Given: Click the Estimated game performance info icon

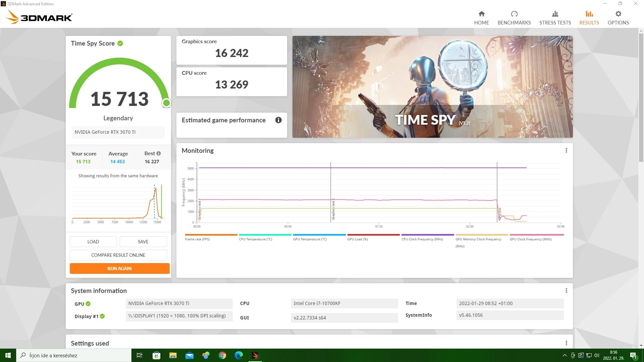Looking at the screenshot, I should coord(278,120).
